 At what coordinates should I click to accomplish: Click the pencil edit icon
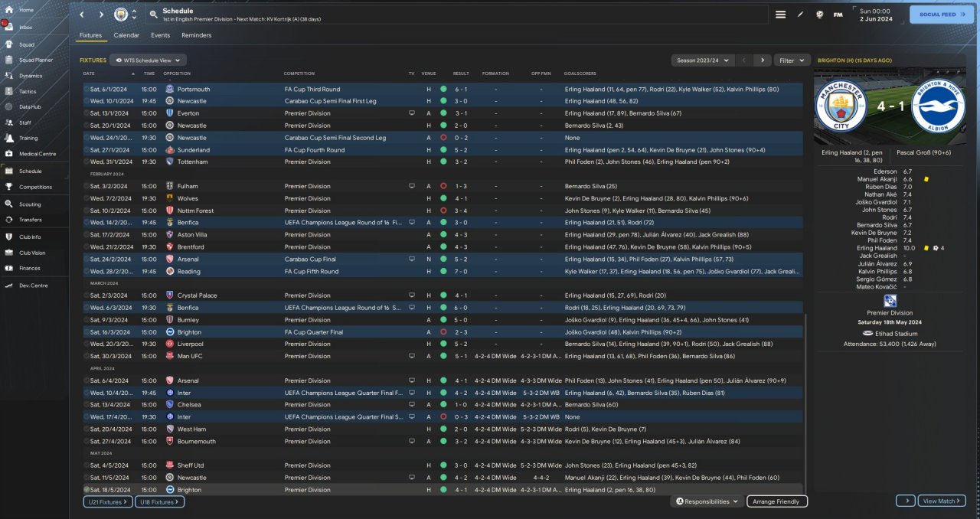801,15
